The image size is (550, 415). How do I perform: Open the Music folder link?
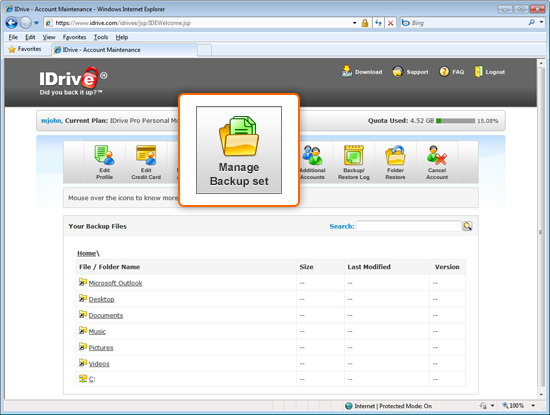97,332
